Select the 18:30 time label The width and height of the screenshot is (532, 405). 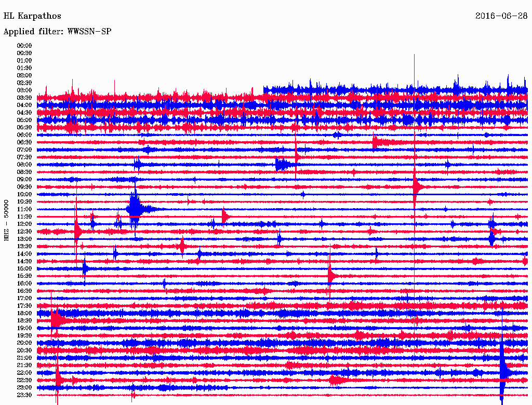[24, 320]
